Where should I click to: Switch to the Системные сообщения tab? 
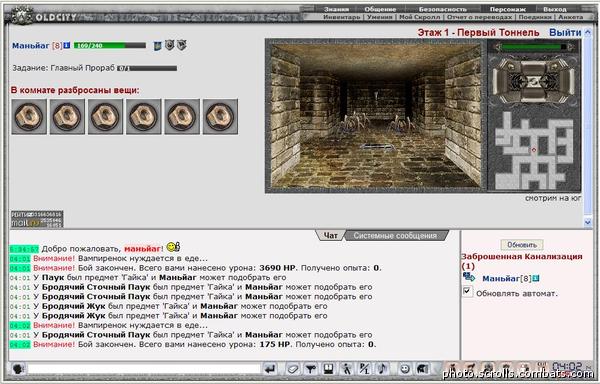(x=395, y=236)
